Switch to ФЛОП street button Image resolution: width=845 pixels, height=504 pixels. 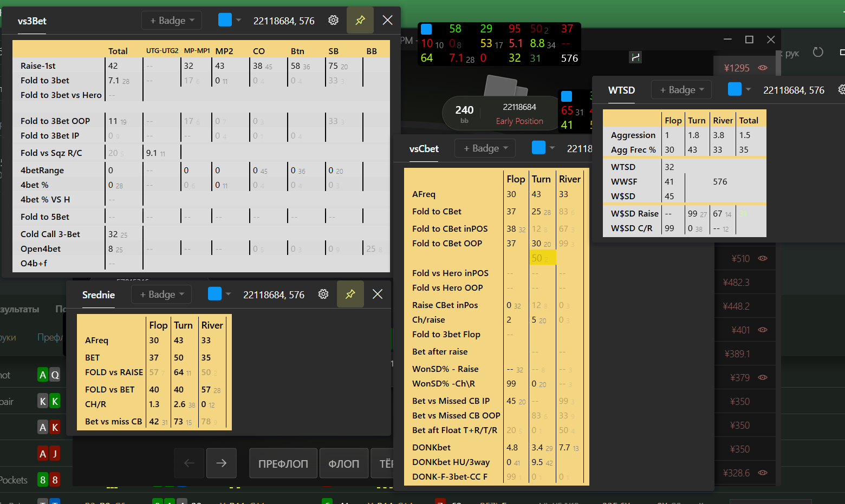coord(344,463)
